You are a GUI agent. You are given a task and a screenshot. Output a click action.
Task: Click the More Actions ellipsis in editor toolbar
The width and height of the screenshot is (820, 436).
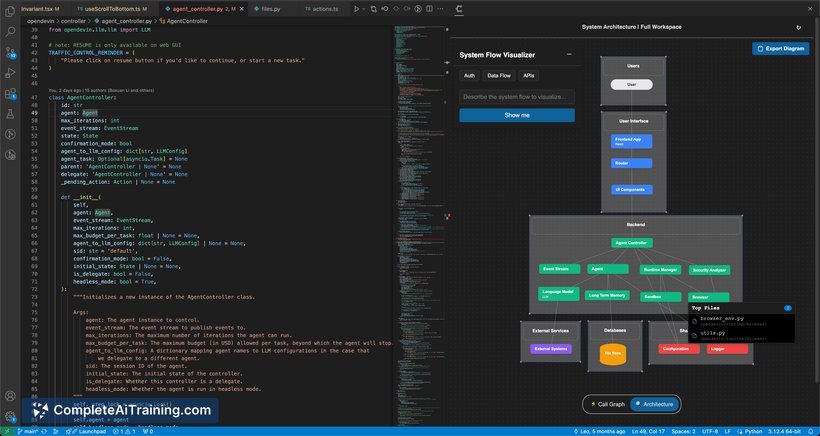(440, 9)
